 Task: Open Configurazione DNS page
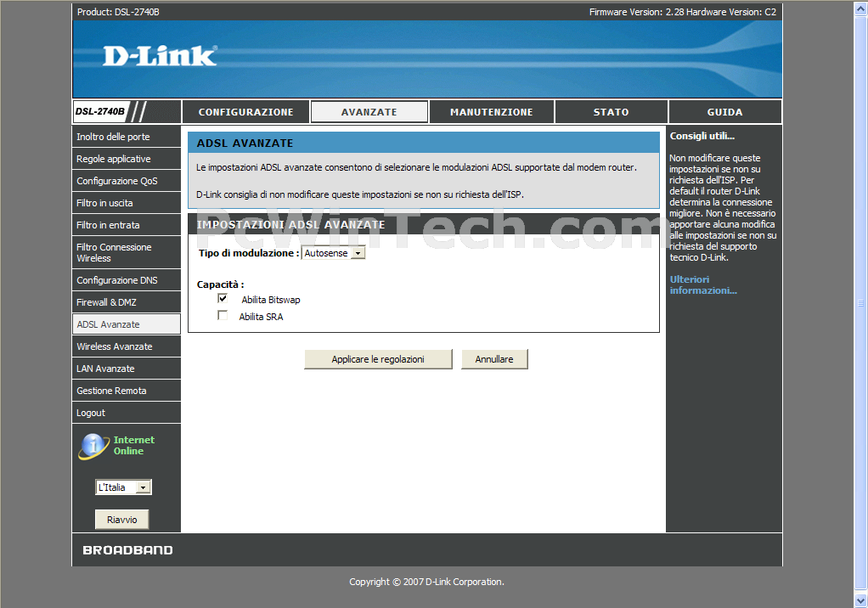point(127,280)
